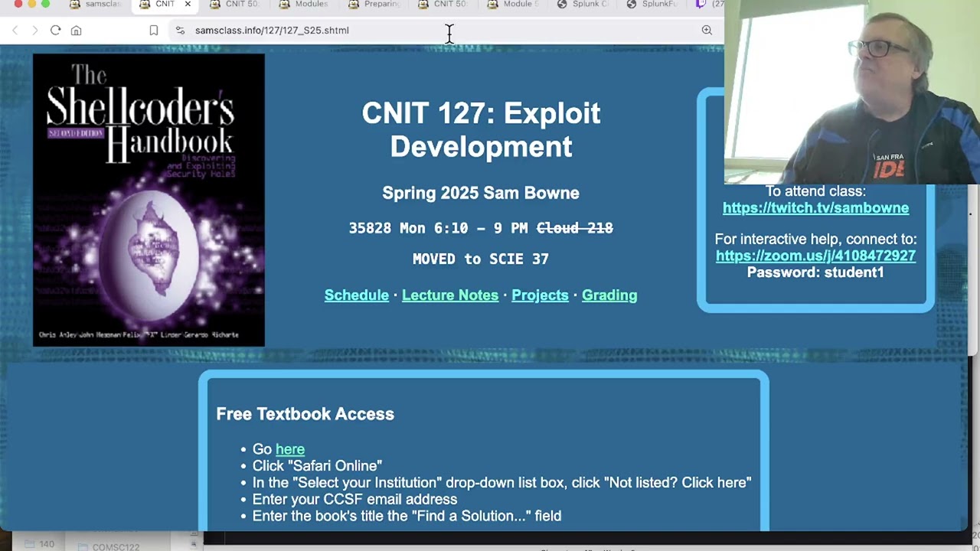Click the zoom magnifier icon in toolbar

click(x=707, y=31)
